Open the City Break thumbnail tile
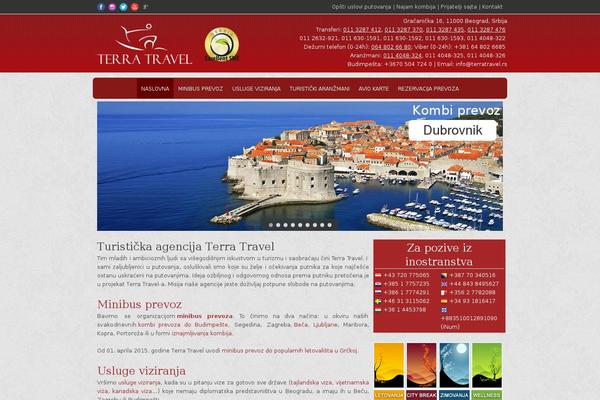Image resolution: width=600 pixels, height=400 pixels. click(421, 371)
